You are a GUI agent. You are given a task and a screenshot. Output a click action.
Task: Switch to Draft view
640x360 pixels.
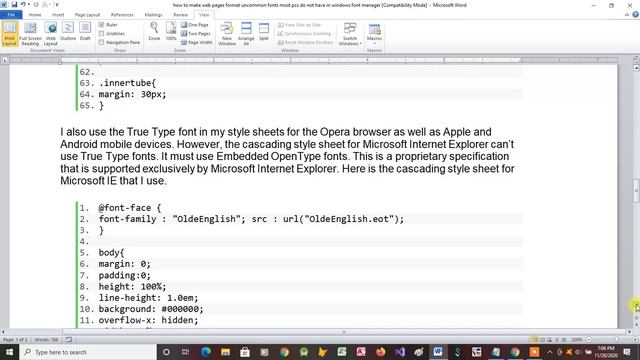[85, 32]
